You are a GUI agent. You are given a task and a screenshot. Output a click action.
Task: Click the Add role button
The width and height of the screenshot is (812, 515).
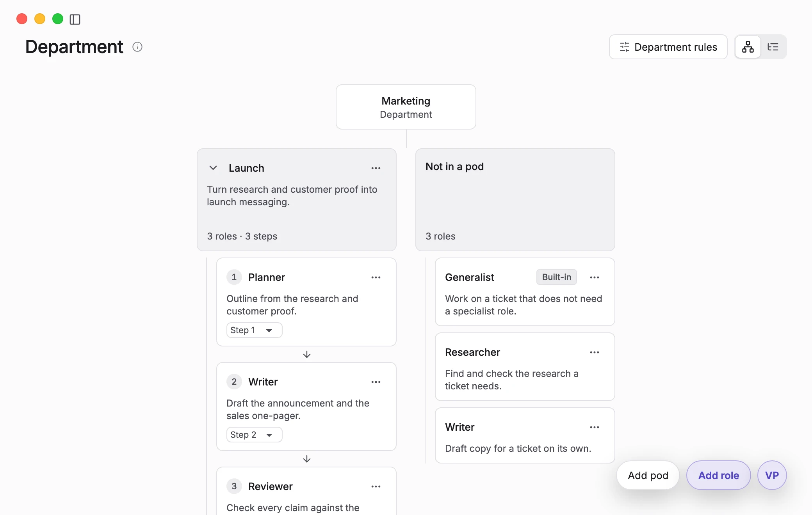click(719, 475)
